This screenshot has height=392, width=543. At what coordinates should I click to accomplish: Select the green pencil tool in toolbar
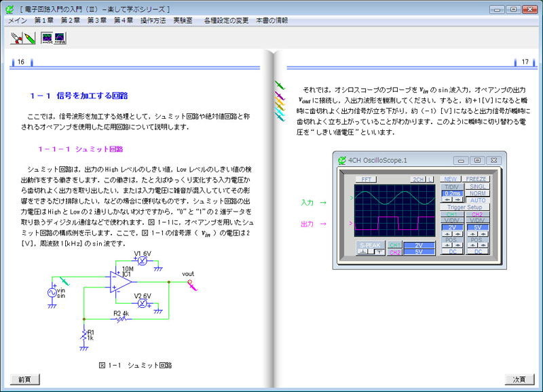[30, 38]
